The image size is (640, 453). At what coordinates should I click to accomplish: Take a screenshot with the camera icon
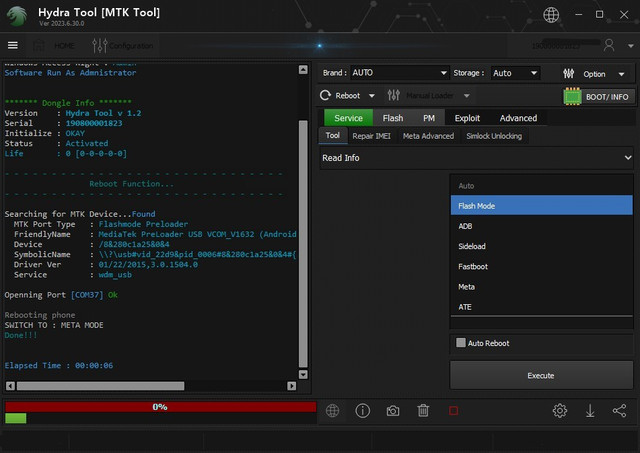pyautogui.click(x=393, y=411)
